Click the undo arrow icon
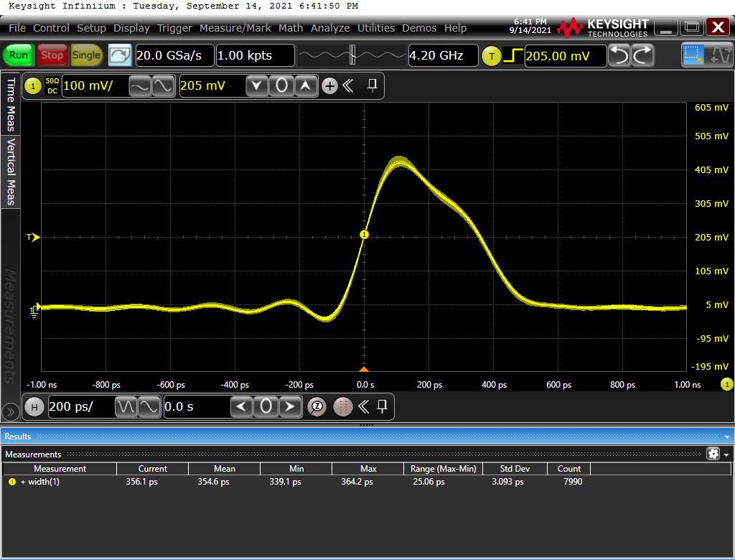This screenshot has width=735, height=560. coord(619,55)
